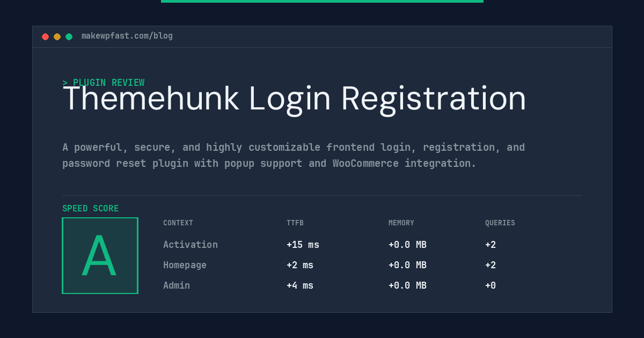644x338 pixels.
Task: Click the QUERIES column header
Action: click(x=500, y=223)
